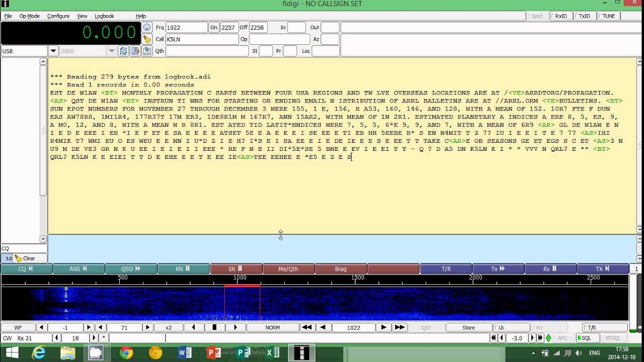Click the QSY refresh arrows icon

click(123, 51)
